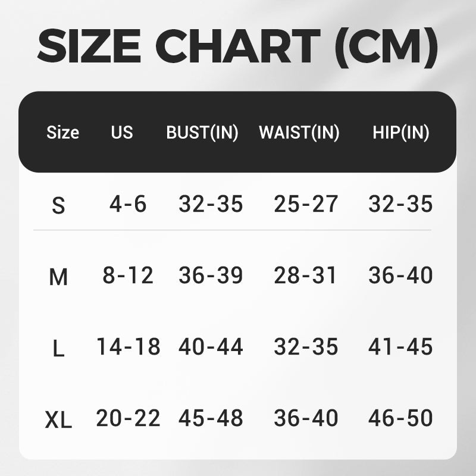Click the WAIST(IN) column header

(x=299, y=133)
